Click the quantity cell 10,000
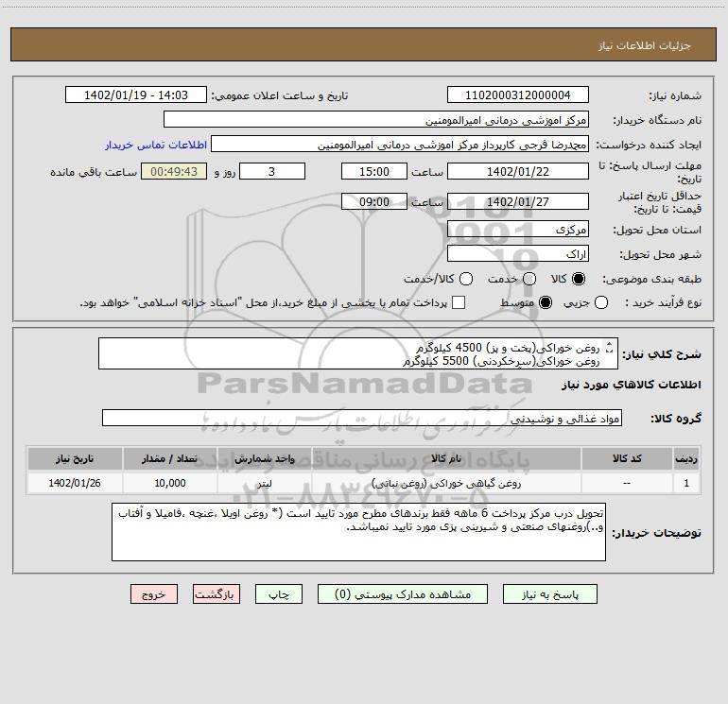The width and height of the screenshot is (728, 704). 170,483
